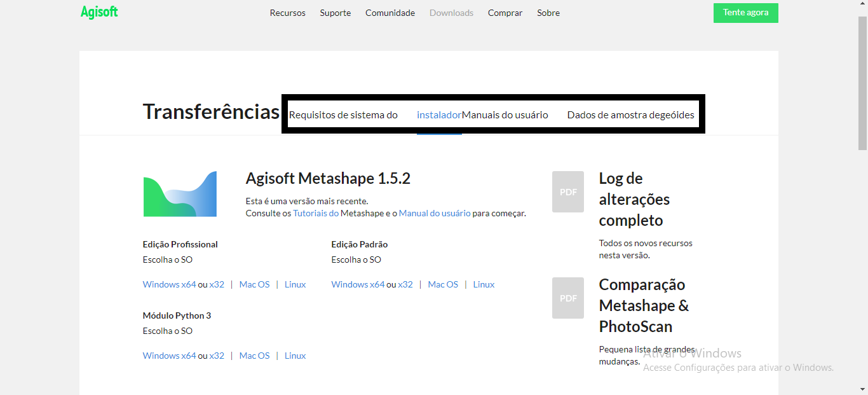Download Edição Profissional for Linux
868x395 pixels.
point(295,285)
